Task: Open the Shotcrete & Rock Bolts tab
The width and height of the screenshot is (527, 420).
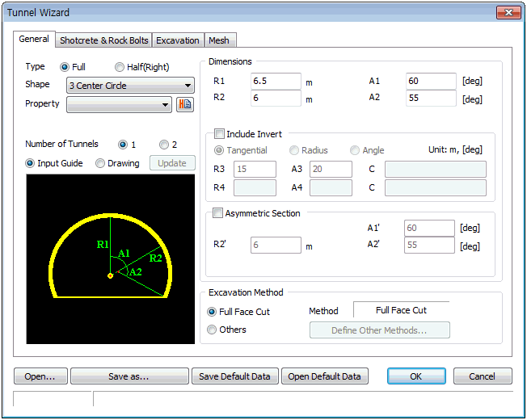Action: 104,40
